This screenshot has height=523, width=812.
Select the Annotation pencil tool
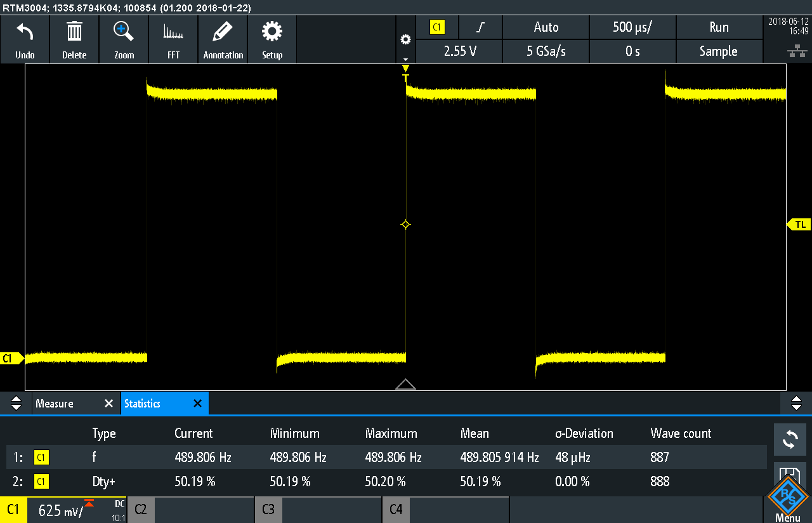tap(223, 32)
